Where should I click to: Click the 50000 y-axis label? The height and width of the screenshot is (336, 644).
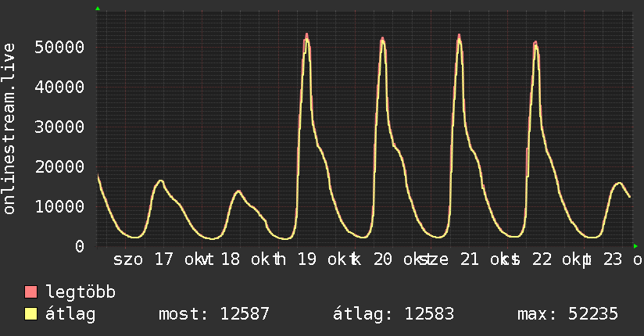[59, 47]
